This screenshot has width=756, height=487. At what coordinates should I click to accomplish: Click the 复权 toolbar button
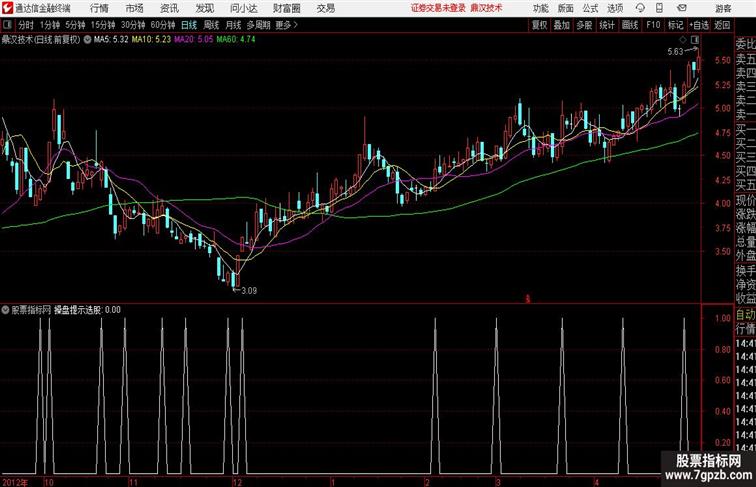click(539, 25)
